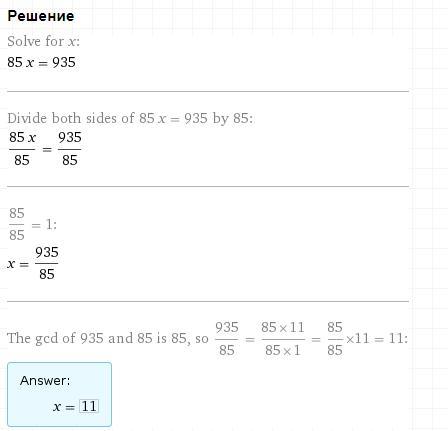Click the 85 over 85 equals 1 note
This screenshot has height=431, width=448.
(32, 224)
